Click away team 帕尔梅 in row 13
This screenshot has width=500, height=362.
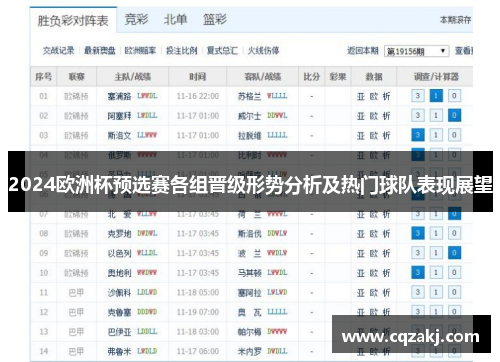pyautogui.click(x=249, y=332)
